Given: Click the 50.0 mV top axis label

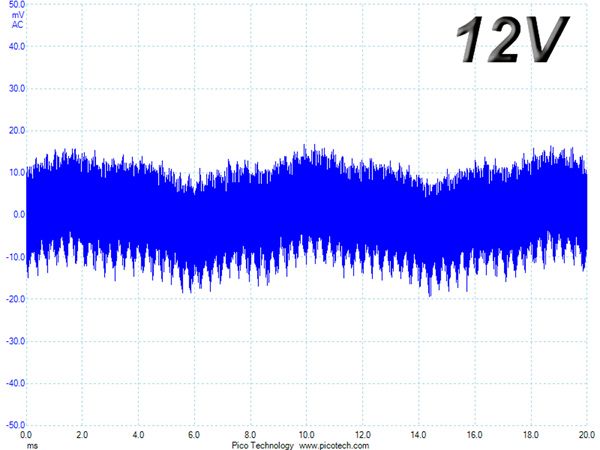Looking at the screenshot, I should (x=17, y=5).
